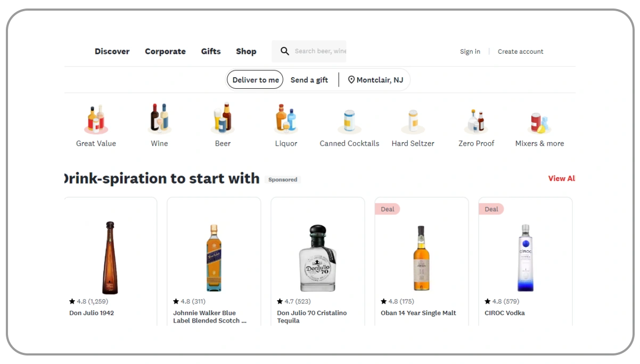Viewport: 640px width, 364px height.
Task: Select the Wine bottles category icon
Action: click(x=159, y=118)
